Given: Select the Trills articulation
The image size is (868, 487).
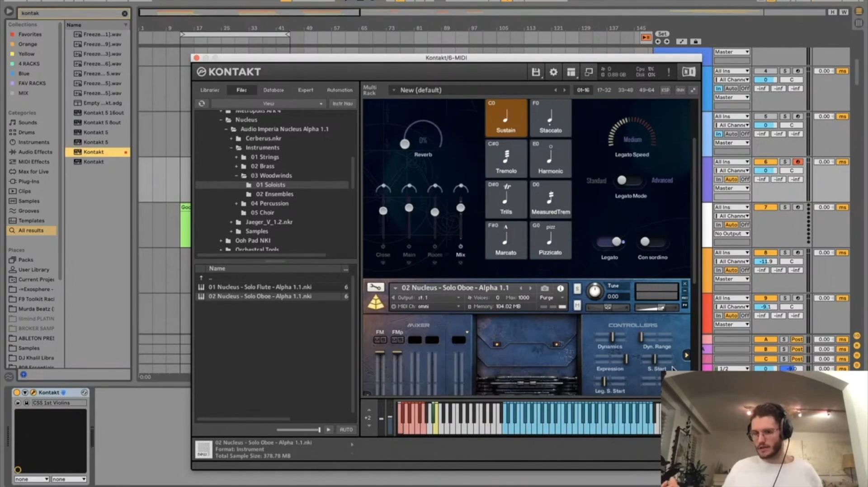Looking at the screenshot, I should point(506,199).
